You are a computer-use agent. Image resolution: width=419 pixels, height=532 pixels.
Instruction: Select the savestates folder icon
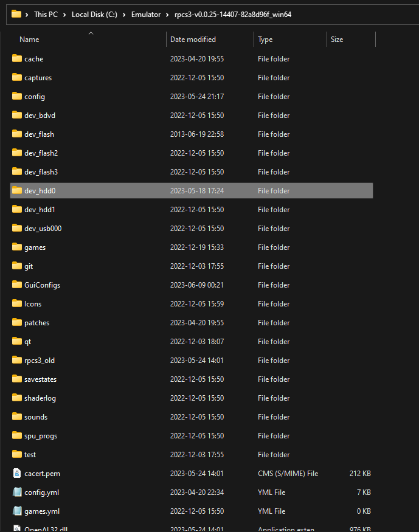tap(16, 379)
